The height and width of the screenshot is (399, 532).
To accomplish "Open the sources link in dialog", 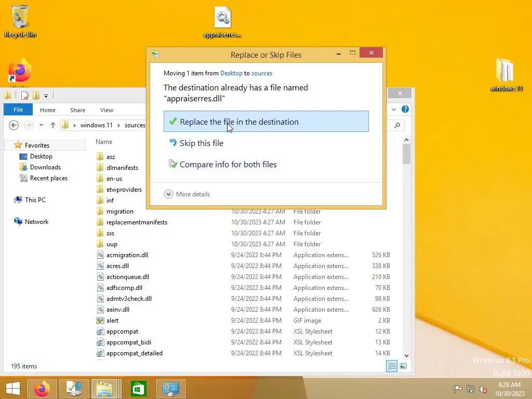I will click(x=262, y=73).
